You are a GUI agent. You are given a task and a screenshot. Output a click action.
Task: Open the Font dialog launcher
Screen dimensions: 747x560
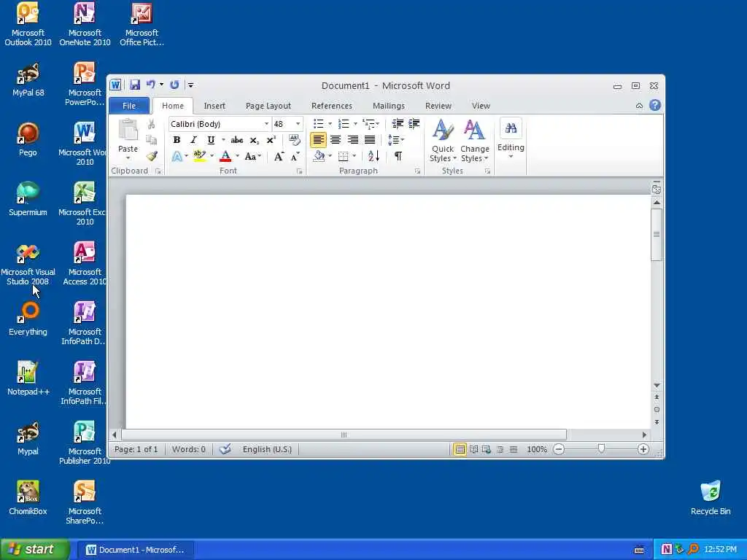point(299,171)
